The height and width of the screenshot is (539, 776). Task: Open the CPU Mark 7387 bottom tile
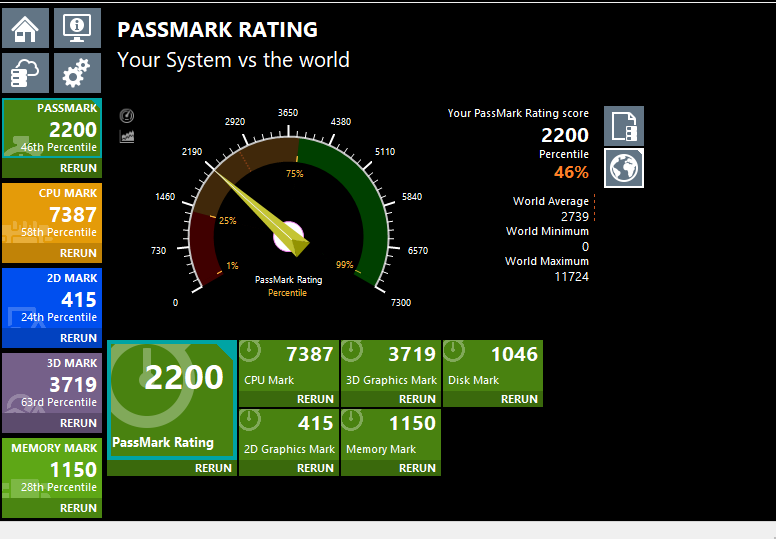point(289,366)
